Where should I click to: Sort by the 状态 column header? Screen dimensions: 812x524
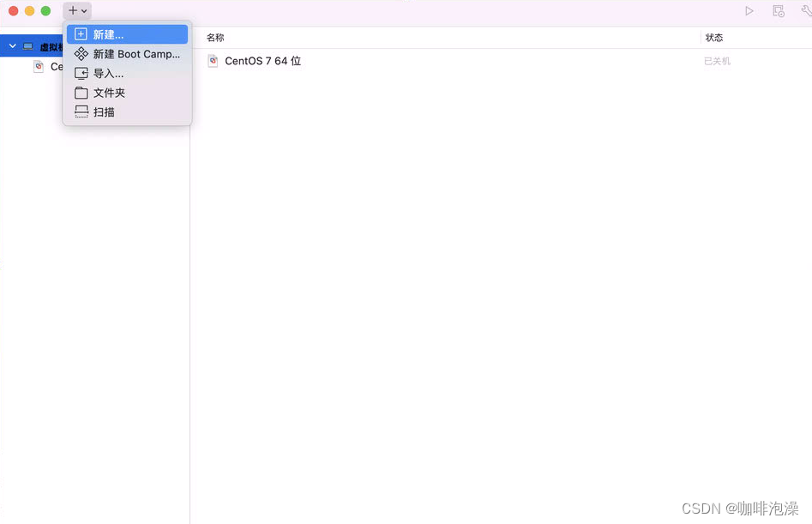click(713, 37)
